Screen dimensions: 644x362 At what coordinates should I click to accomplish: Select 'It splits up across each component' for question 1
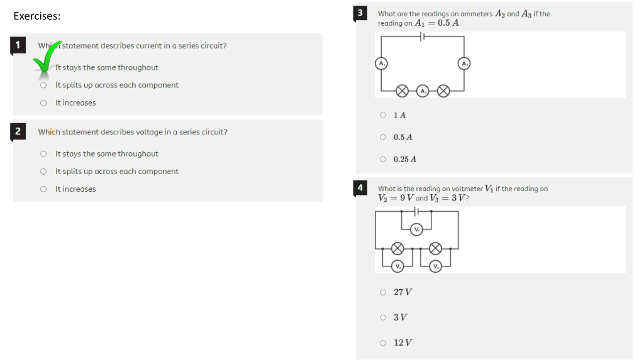point(43,85)
